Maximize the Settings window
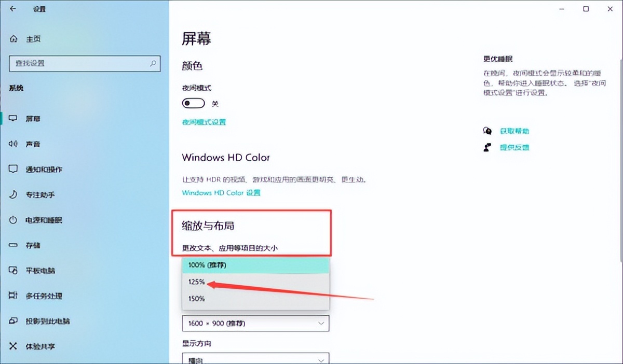 (x=586, y=9)
